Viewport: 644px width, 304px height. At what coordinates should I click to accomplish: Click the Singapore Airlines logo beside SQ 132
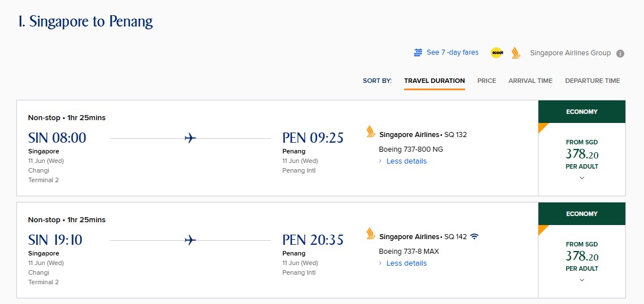371,131
